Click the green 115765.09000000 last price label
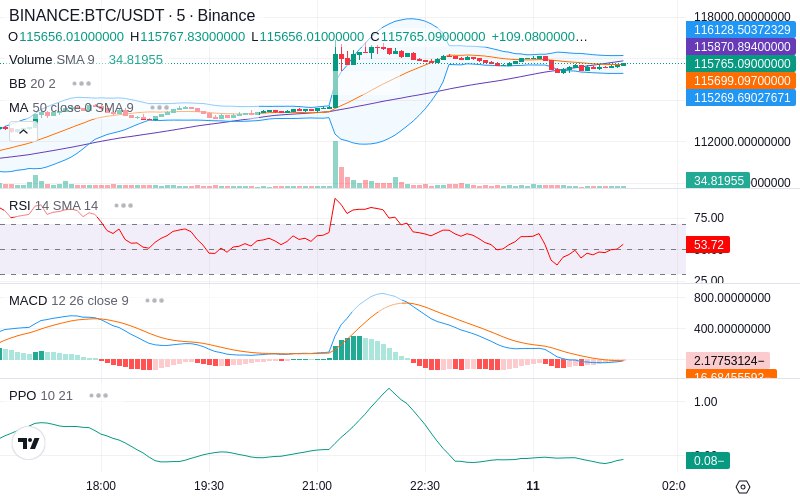This screenshot has width=800, height=500. (741, 64)
